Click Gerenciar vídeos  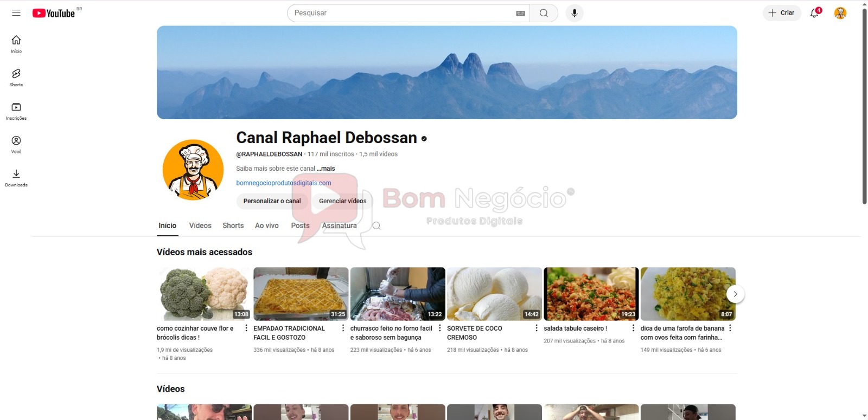(343, 201)
